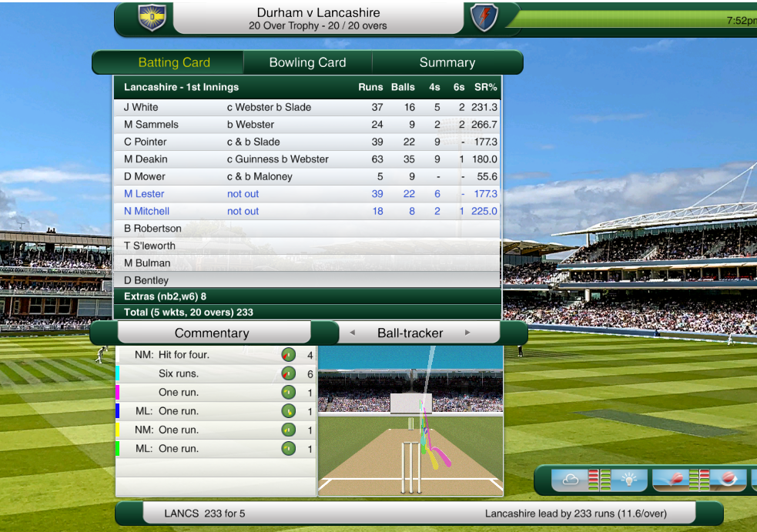Image resolution: width=757 pixels, height=532 pixels.
Task: Select M Bulman in batting order
Action: click(x=307, y=263)
